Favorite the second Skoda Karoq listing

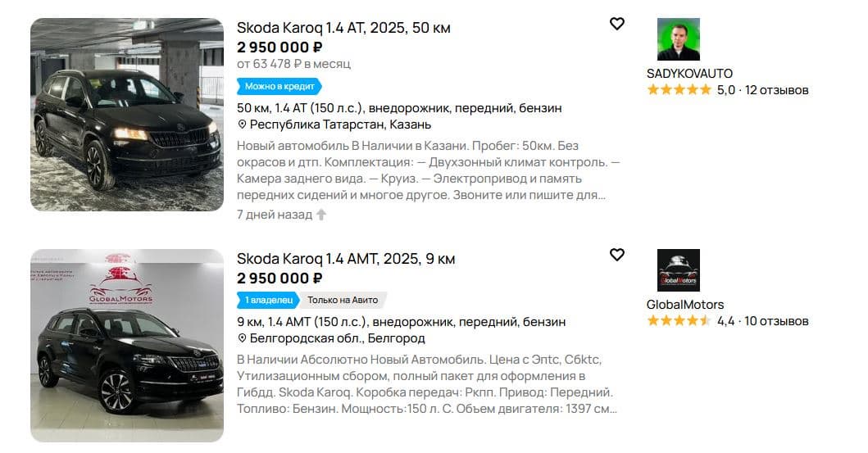pyautogui.click(x=617, y=255)
